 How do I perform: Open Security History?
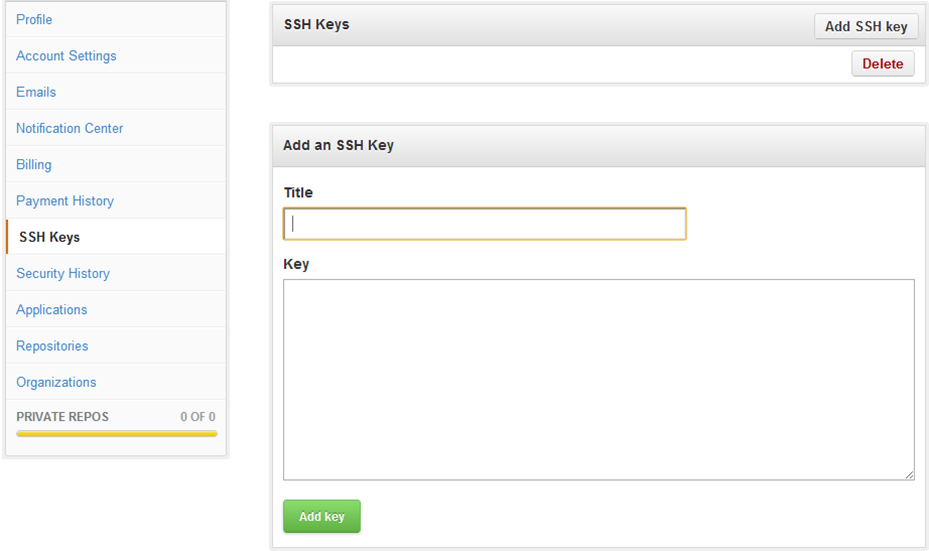[x=63, y=273]
